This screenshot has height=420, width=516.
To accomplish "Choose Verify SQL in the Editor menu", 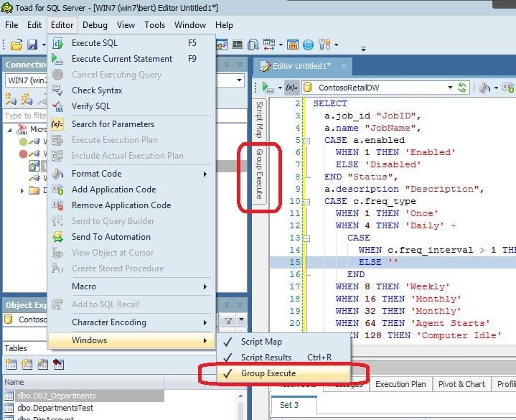I will click(x=131, y=106).
